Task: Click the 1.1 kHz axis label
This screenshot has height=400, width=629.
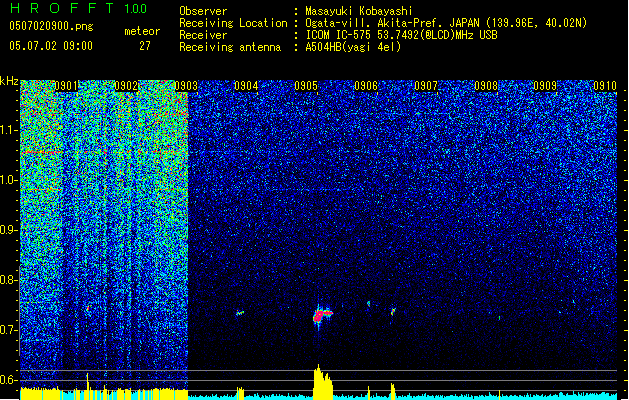Action: click(9, 130)
